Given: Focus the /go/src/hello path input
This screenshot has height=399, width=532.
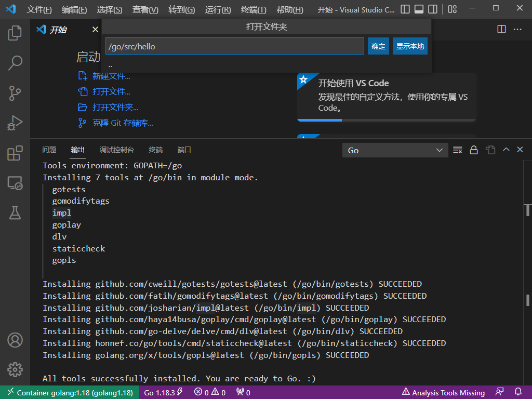Looking at the screenshot, I should [234, 46].
